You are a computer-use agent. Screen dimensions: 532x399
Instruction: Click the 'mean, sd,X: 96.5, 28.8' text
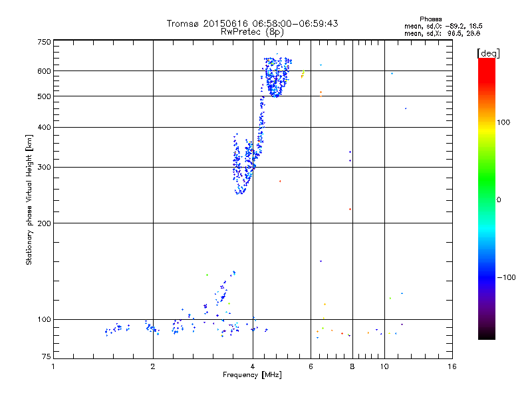pos(442,33)
